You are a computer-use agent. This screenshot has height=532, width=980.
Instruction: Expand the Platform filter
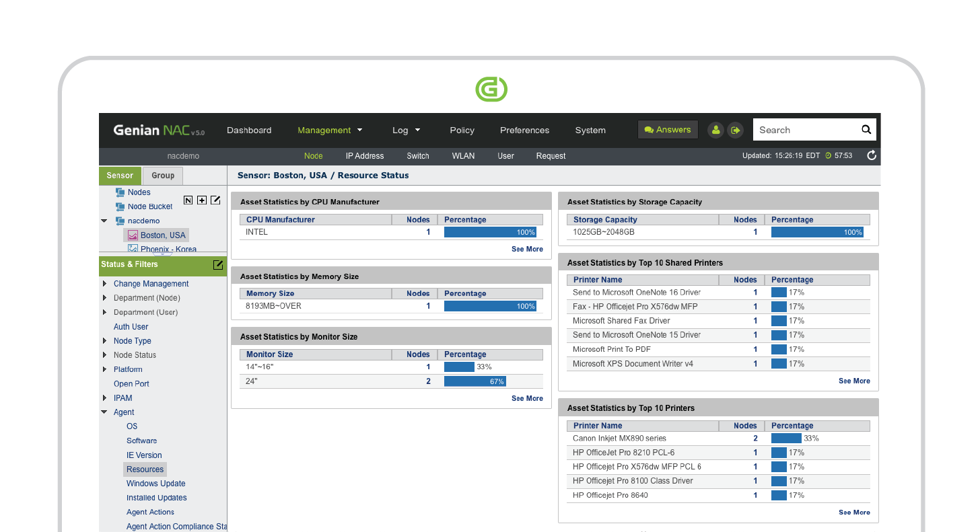[x=104, y=369]
